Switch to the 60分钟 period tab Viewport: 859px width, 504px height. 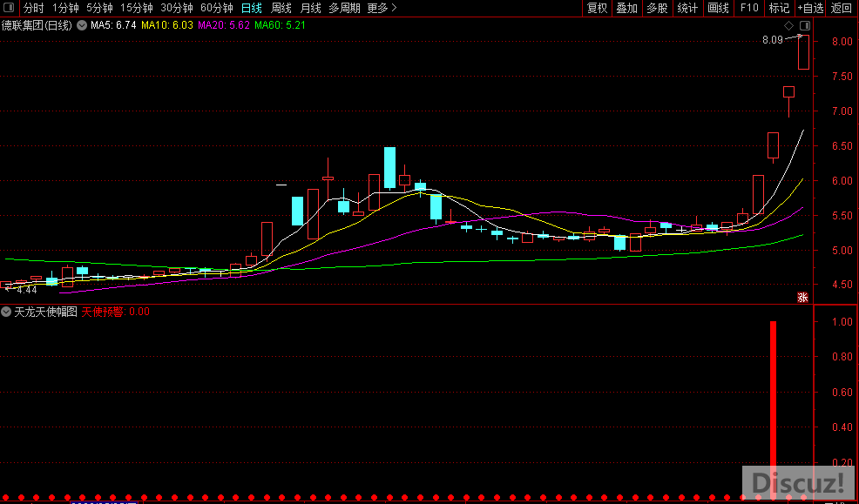tap(216, 8)
